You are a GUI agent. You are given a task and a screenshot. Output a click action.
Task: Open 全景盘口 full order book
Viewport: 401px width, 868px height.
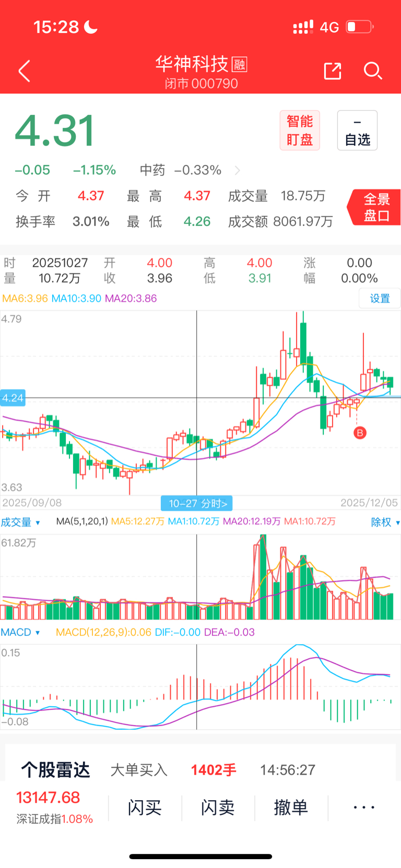[375, 207]
